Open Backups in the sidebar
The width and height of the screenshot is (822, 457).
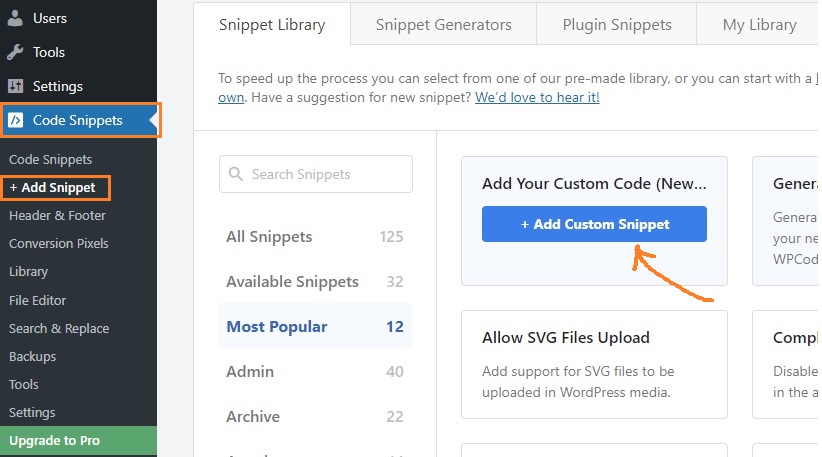tap(33, 356)
